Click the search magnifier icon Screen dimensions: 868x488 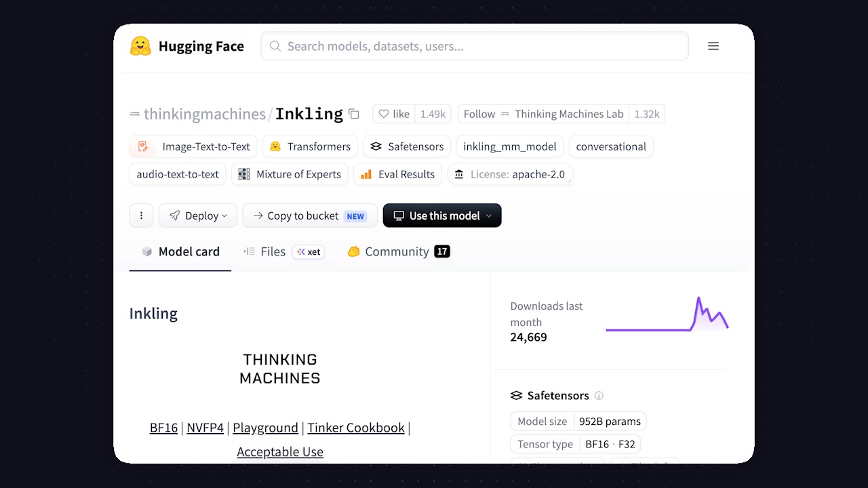[275, 46]
